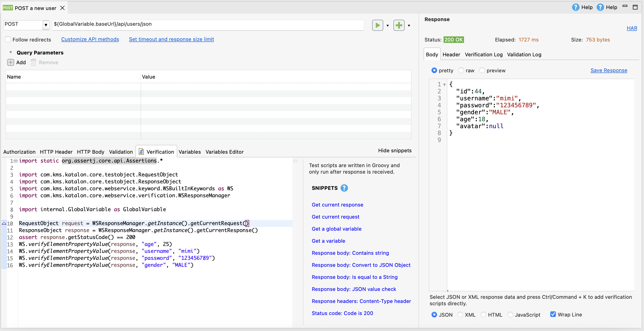644x331 pixels.
Task: Select the raw response view radio
Action: [461, 70]
